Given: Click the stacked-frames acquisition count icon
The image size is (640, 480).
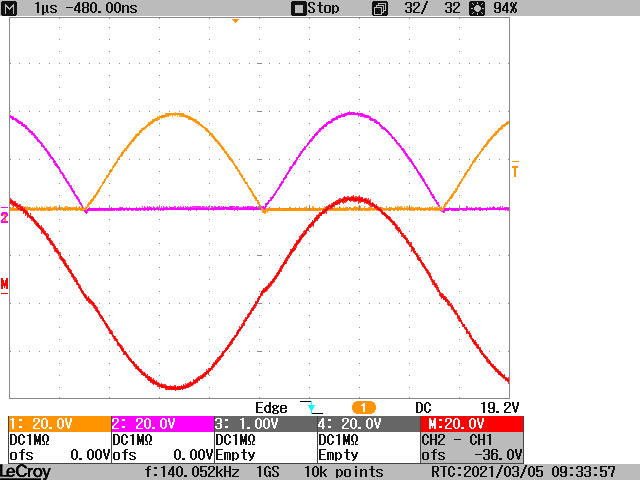Looking at the screenshot, I should click(380, 9).
